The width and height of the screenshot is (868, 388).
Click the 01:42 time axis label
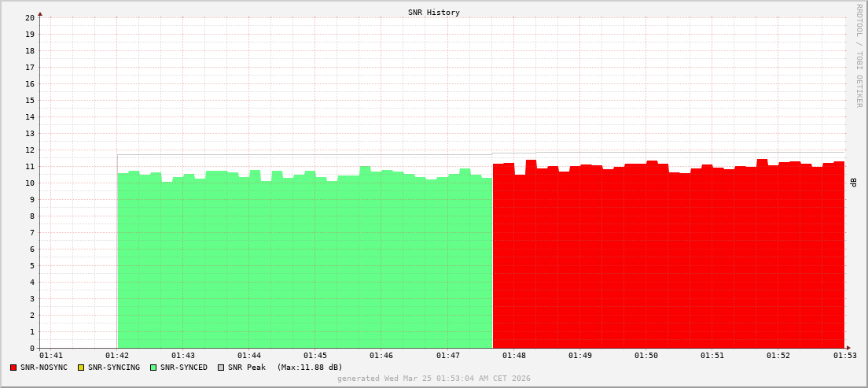[117, 356]
